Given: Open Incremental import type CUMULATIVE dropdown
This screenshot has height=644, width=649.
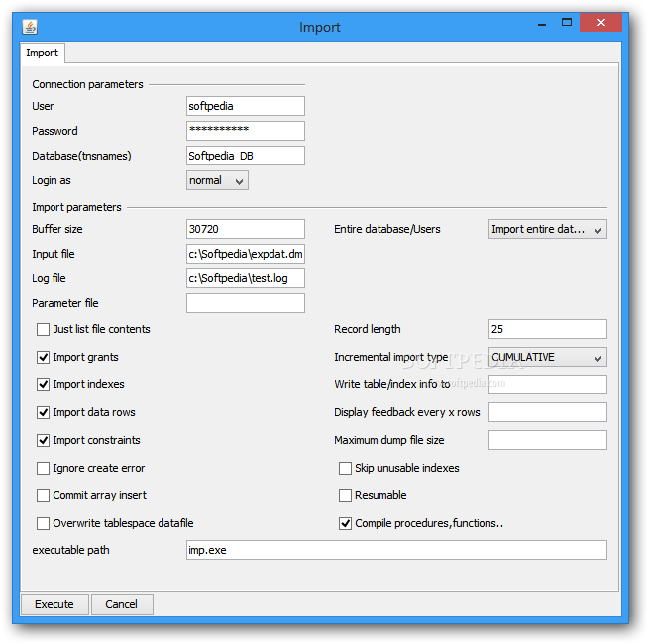Looking at the screenshot, I should click(x=548, y=357).
